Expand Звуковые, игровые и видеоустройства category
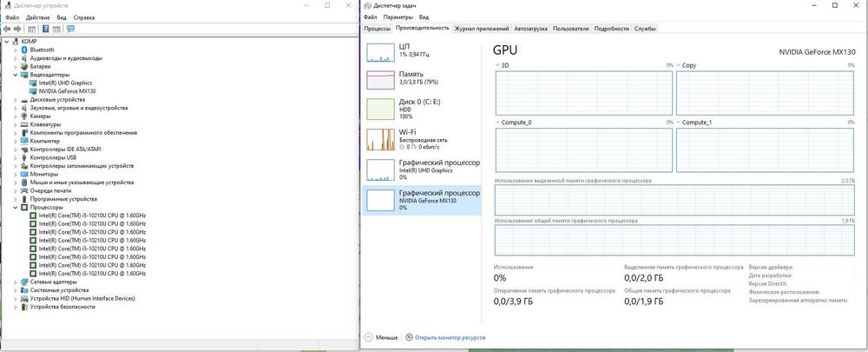 click(x=16, y=108)
